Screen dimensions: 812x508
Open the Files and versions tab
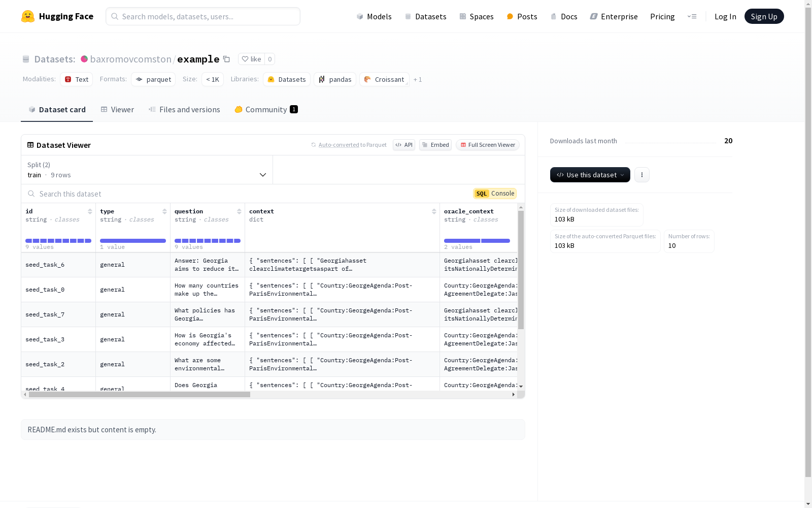[184, 110]
